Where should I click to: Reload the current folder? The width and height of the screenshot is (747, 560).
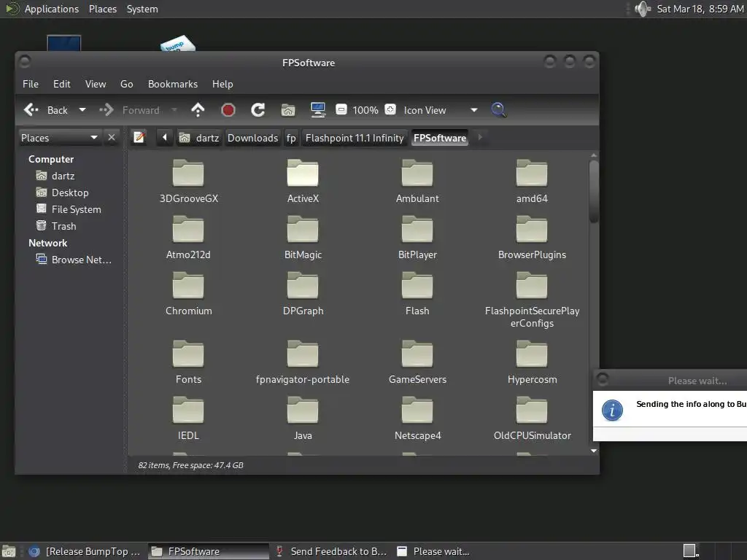(258, 110)
